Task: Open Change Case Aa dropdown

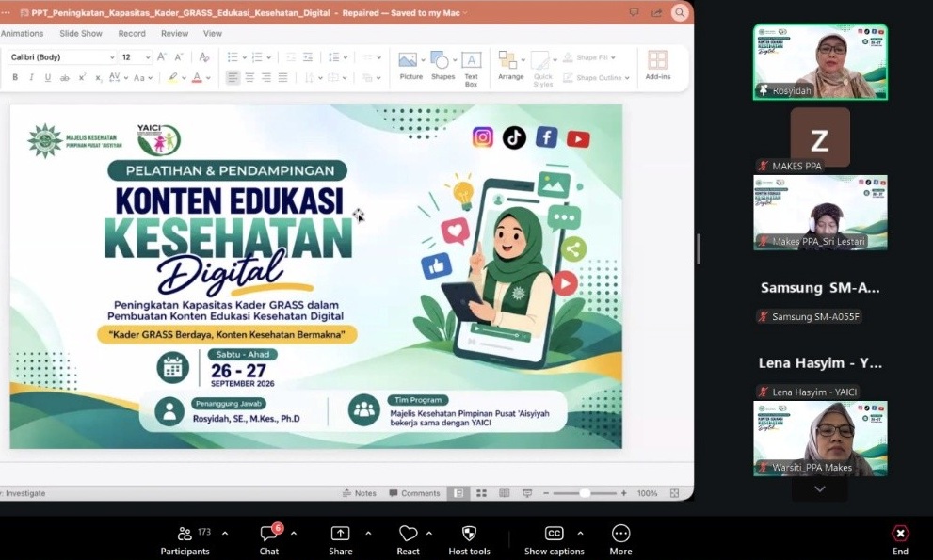Action: click(x=143, y=77)
